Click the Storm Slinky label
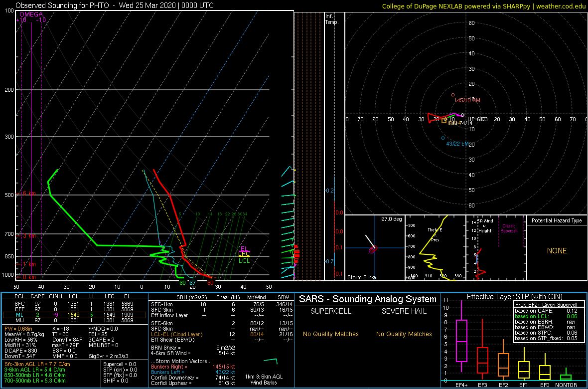The image size is (588, 389). [x=362, y=277]
